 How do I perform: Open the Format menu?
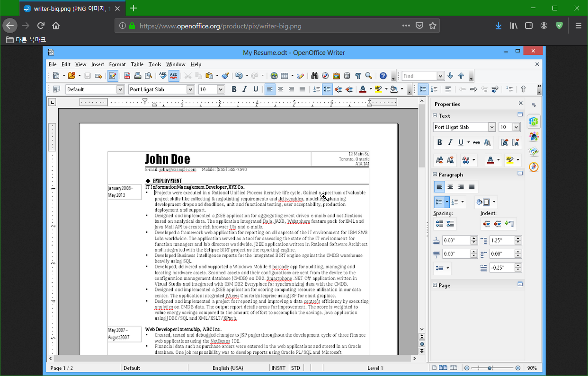[117, 64]
